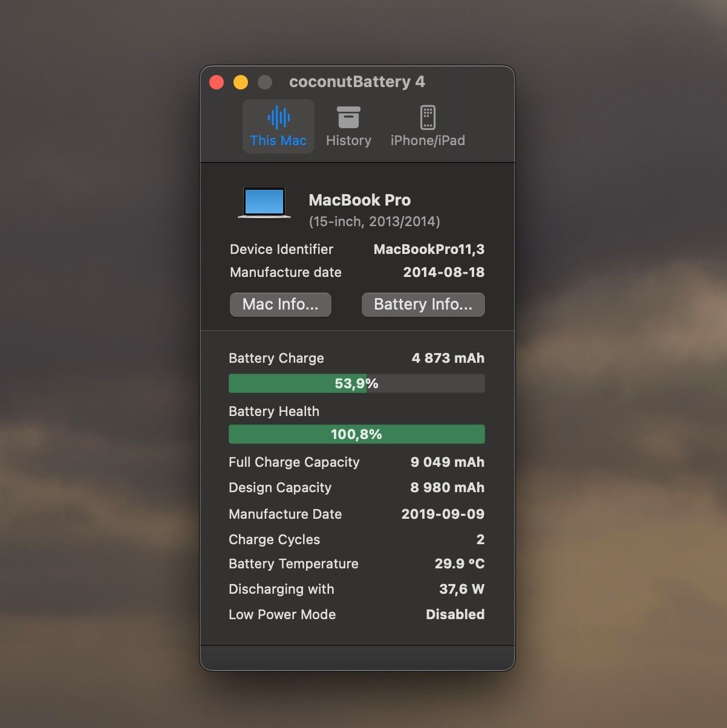Click the Device Identifier label
This screenshot has width=727, height=728.
(281, 249)
